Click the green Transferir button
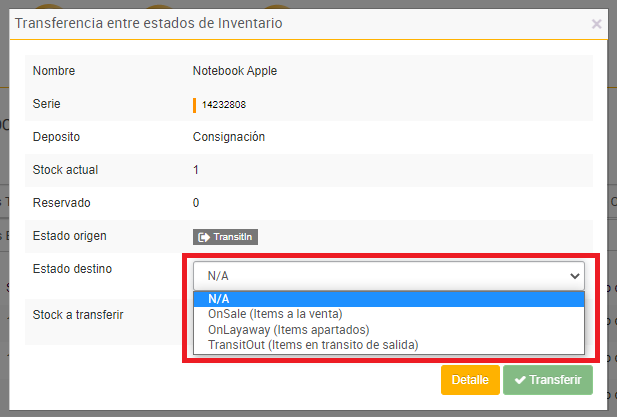The height and width of the screenshot is (417, 617). pos(548,380)
